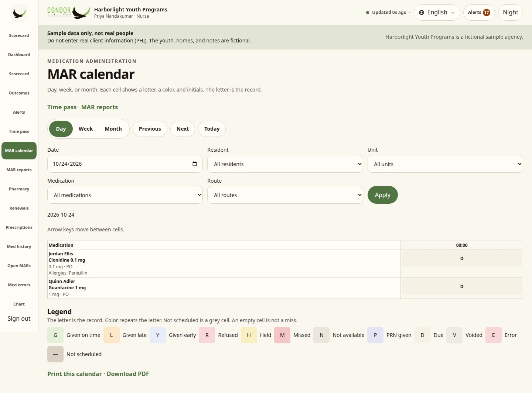532x393 pixels.
Task: Go to the Next day
Action: 183,129
